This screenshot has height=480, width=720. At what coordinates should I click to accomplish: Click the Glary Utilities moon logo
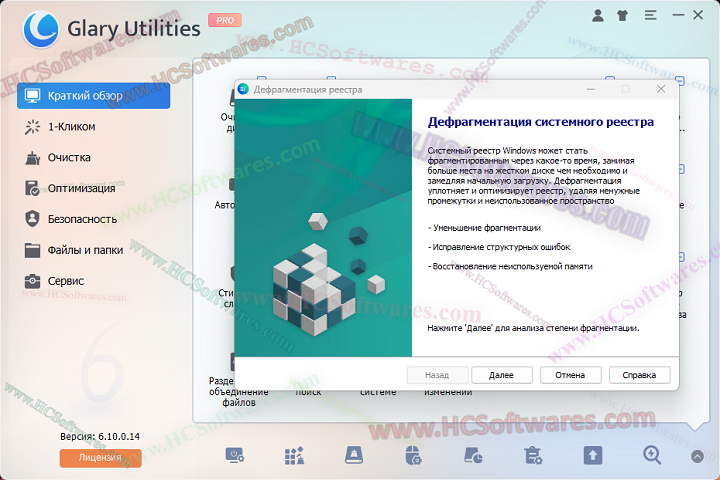(x=41, y=29)
